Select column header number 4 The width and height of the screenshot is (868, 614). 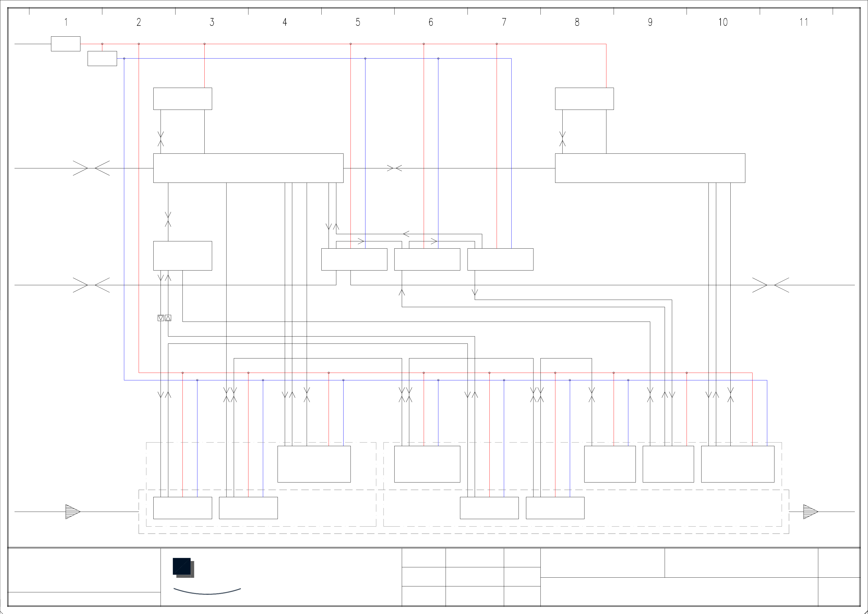click(285, 22)
